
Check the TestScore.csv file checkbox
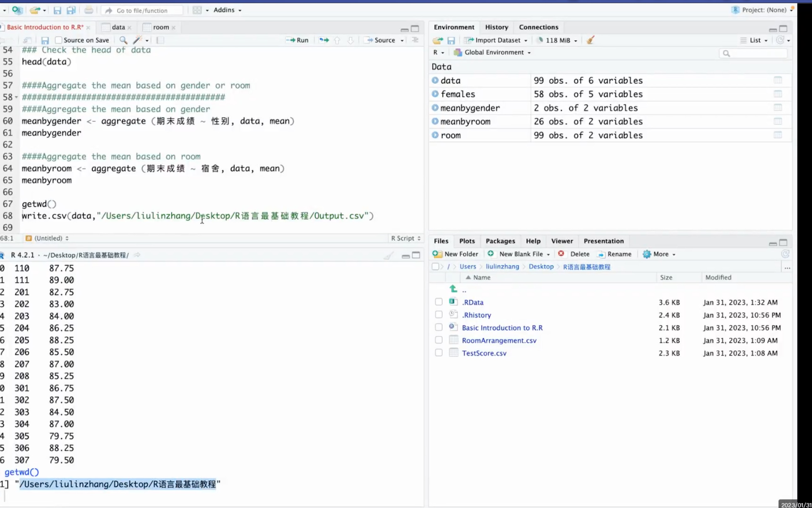point(438,353)
